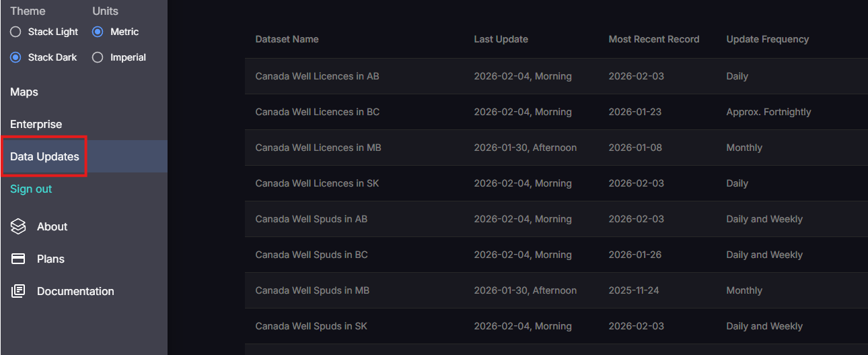Click the Plans credit card icon

[x=18, y=259]
